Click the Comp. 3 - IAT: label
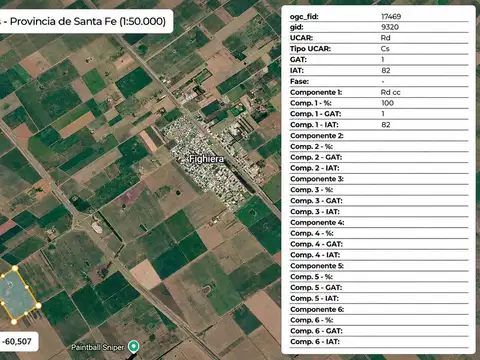Screen dimensions: 480x360 (315, 212)
